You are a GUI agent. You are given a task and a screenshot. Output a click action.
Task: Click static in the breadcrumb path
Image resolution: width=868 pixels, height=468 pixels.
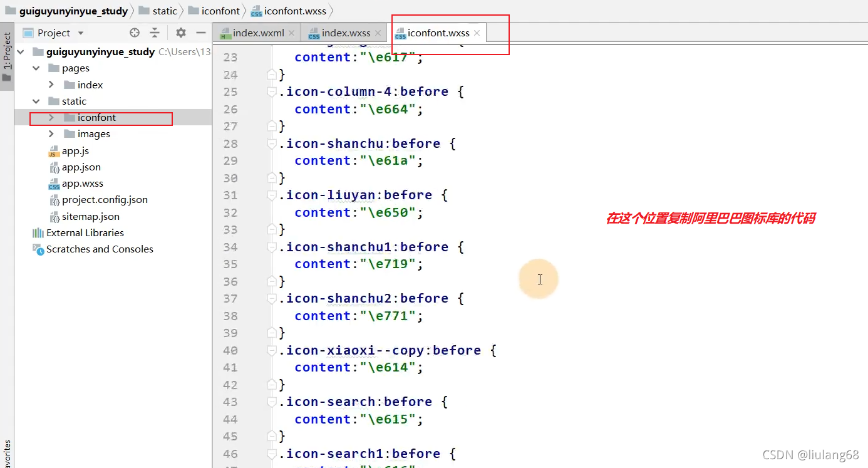point(165,11)
